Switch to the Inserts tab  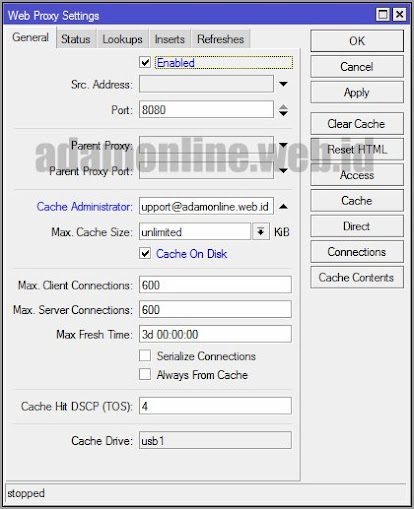point(170,39)
